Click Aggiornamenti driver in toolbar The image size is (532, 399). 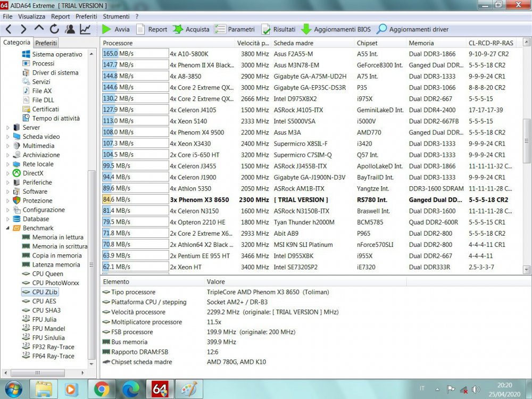point(412,29)
